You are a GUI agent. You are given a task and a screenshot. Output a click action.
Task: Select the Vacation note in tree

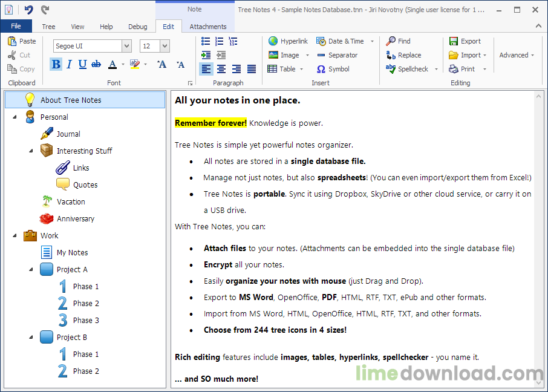pos(71,201)
